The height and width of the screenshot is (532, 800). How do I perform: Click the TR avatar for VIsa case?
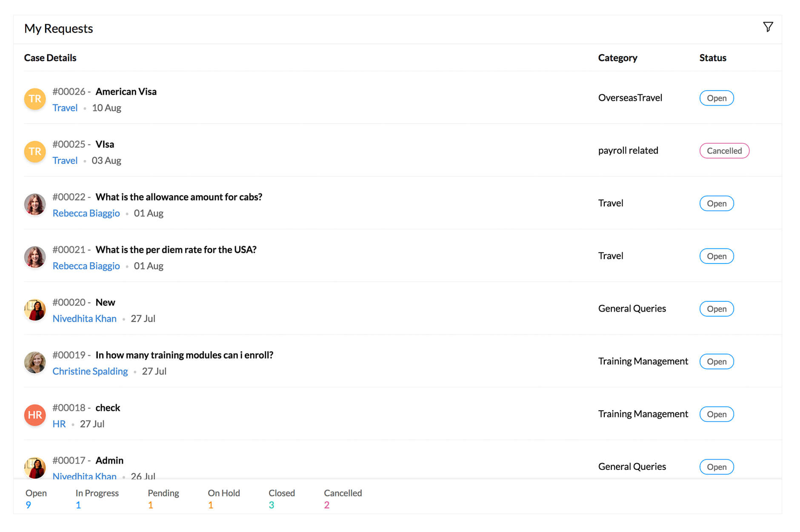coord(34,152)
